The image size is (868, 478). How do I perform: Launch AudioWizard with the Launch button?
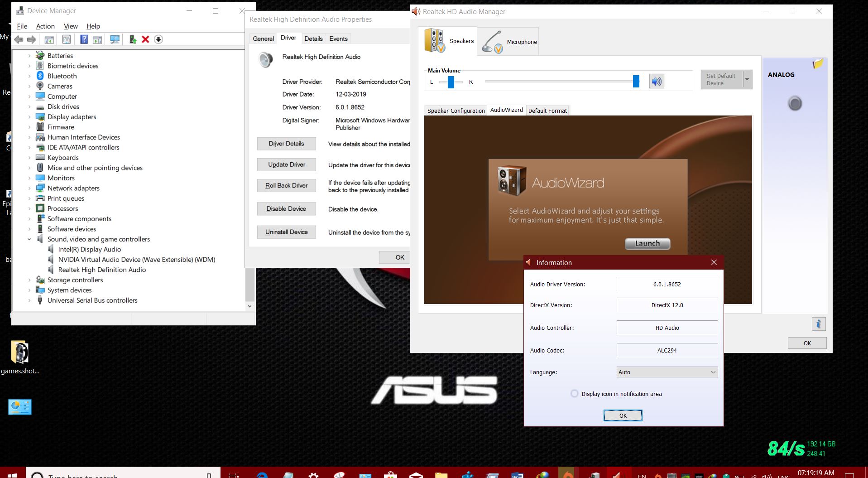tap(647, 244)
